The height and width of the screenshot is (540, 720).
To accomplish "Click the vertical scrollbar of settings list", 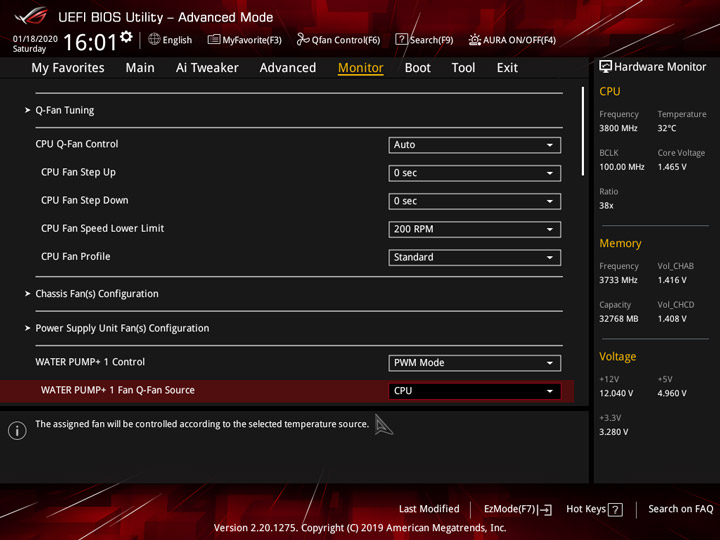I will [583, 131].
